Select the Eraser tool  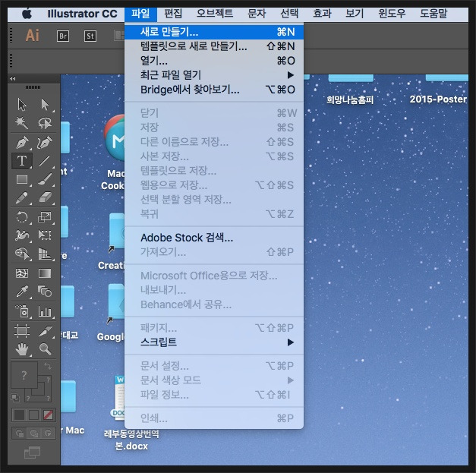[45, 197]
